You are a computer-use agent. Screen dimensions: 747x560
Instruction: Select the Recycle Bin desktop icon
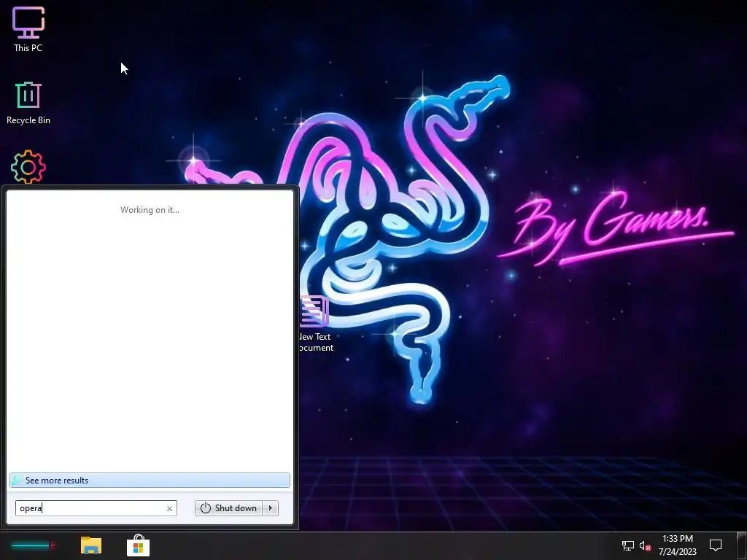[28, 103]
